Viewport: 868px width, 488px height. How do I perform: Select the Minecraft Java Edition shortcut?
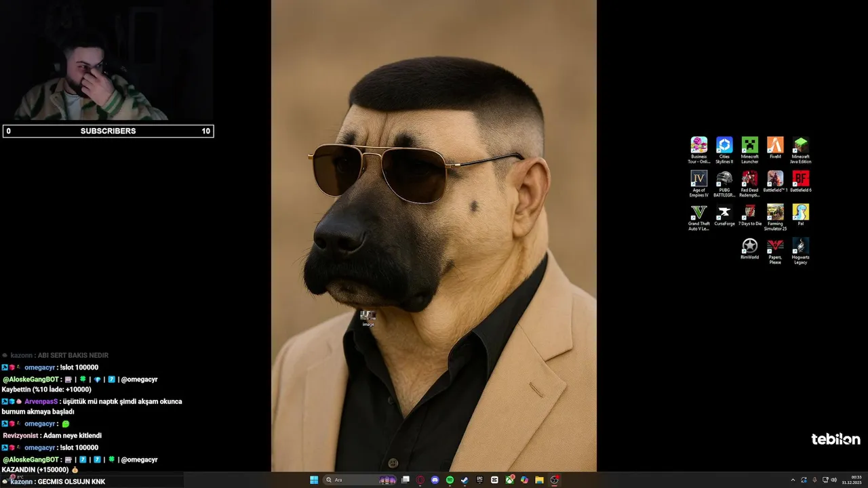point(801,150)
